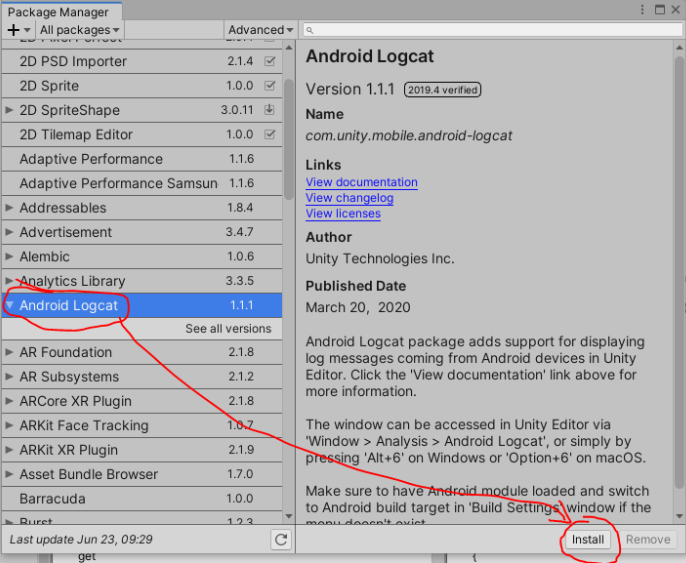Select the Asset Bundle Browser row
The image size is (686, 563).
142,474
